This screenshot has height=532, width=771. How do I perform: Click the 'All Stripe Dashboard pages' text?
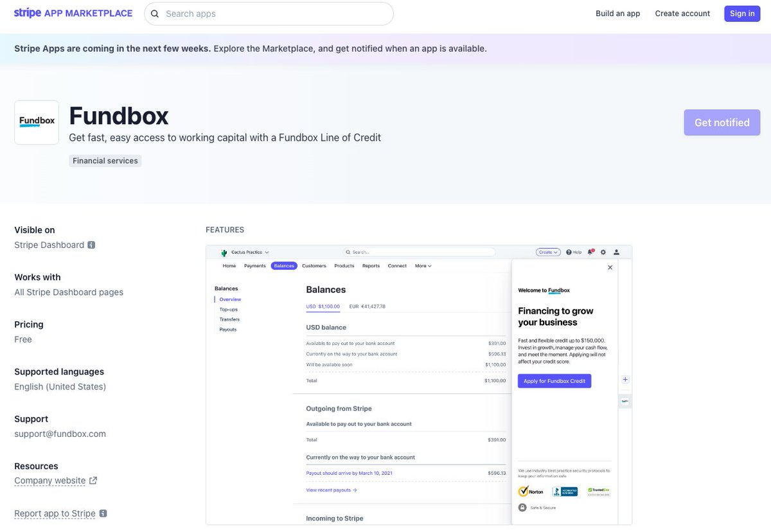[69, 292]
